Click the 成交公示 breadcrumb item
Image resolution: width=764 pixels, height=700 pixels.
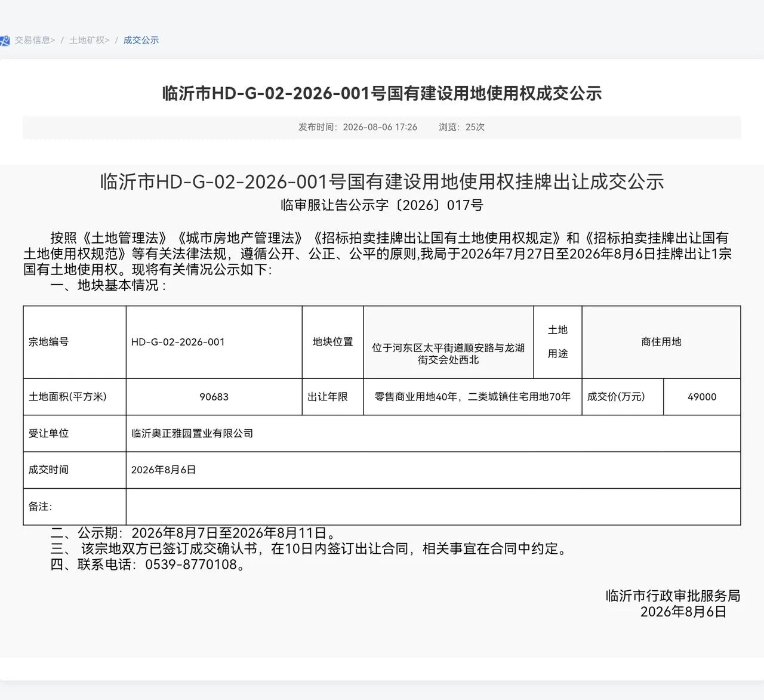(x=141, y=40)
